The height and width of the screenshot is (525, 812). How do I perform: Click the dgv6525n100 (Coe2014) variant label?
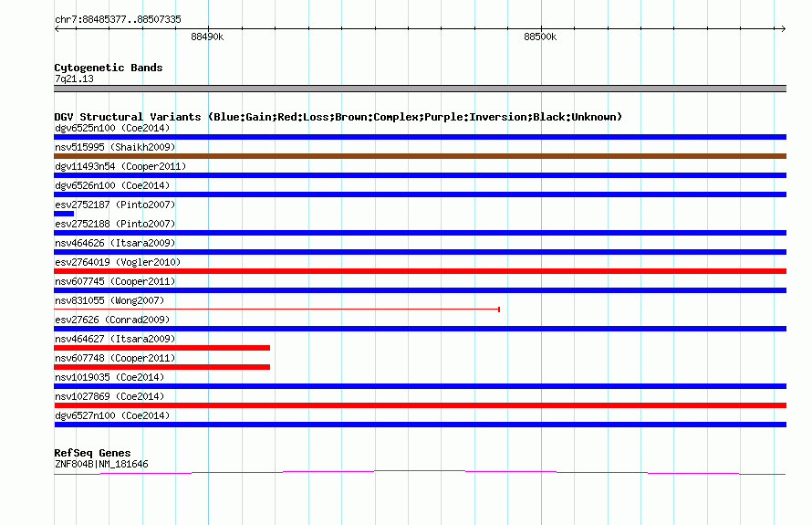(112, 128)
